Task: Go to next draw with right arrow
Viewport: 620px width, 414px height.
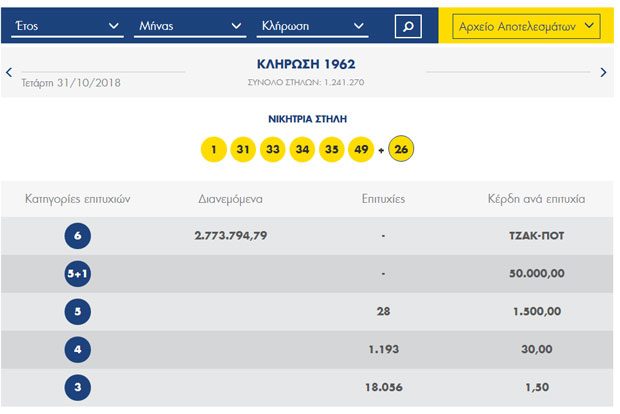Action: pos(603,72)
